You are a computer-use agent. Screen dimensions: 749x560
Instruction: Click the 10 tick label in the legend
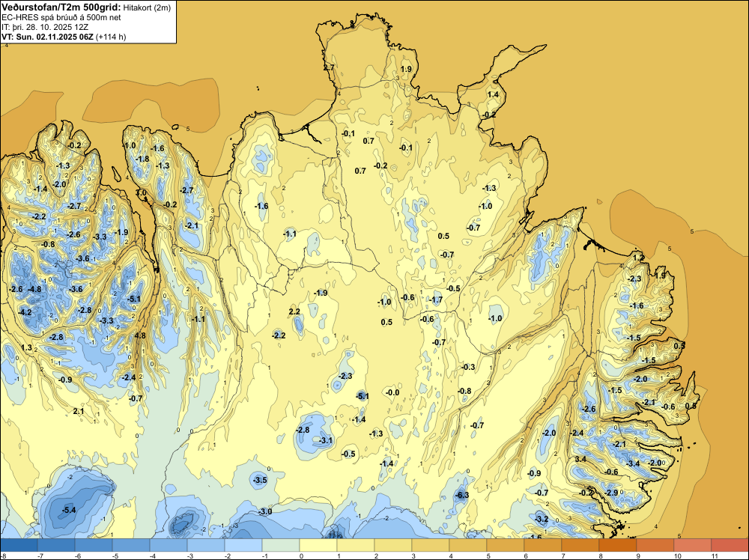click(x=677, y=556)
